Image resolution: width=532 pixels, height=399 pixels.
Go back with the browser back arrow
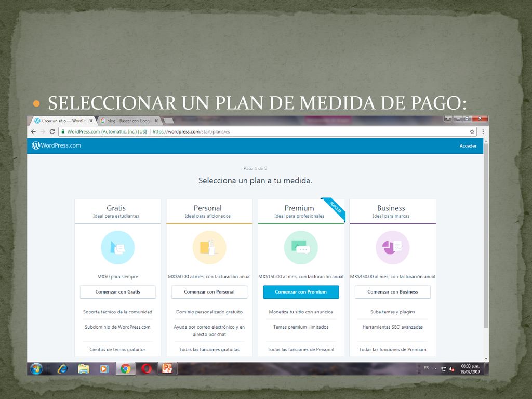click(x=33, y=131)
